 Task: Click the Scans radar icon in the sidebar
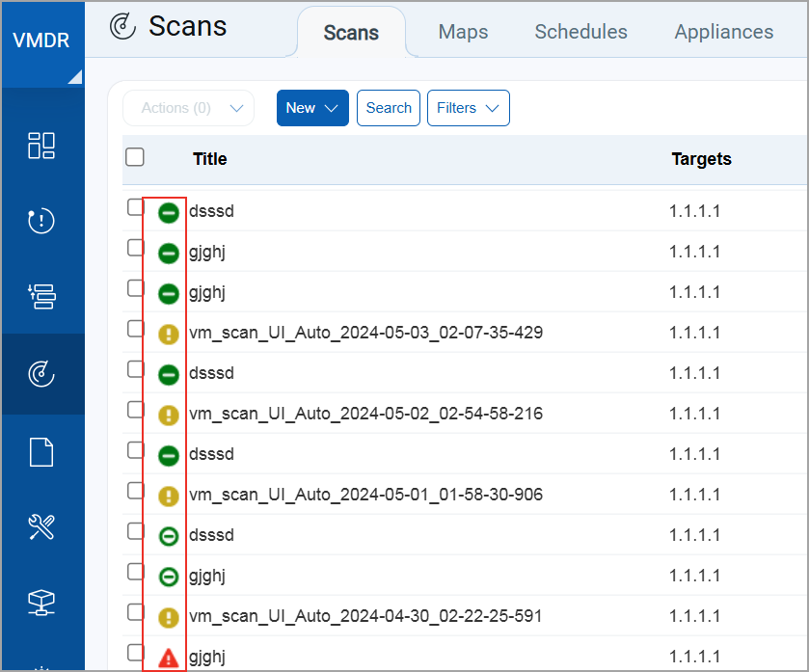coord(42,374)
